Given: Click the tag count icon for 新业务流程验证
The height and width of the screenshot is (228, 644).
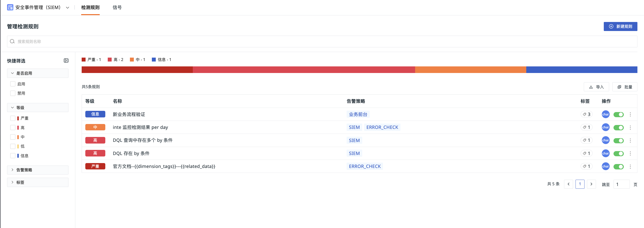Looking at the screenshot, I should (x=586, y=114).
